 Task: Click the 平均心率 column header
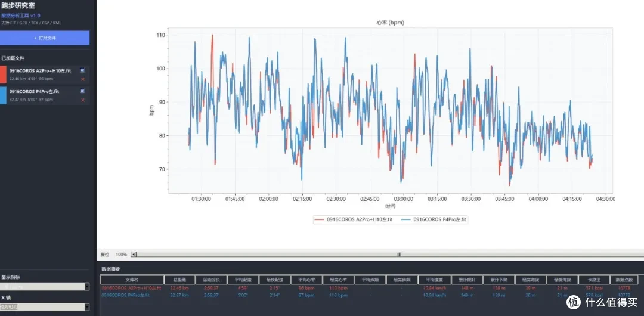306,280
